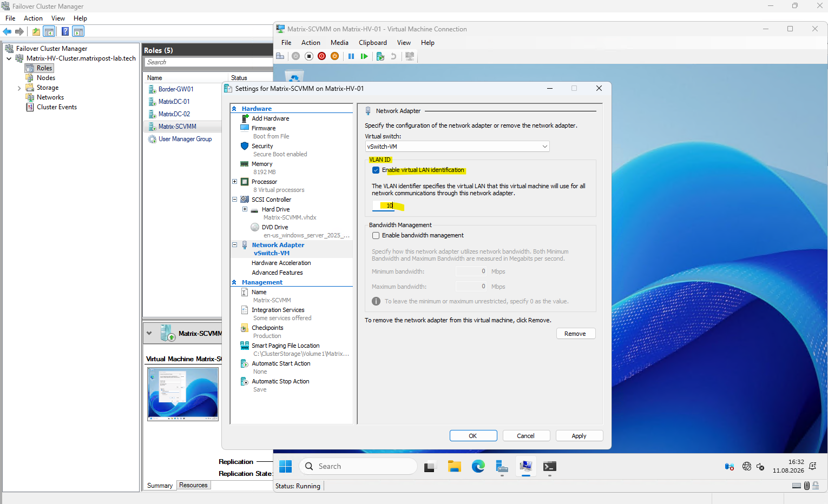Click Cancel in the Settings dialog
Image resolution: width=828 pixels, height=504 pixels.
[526, 436]
